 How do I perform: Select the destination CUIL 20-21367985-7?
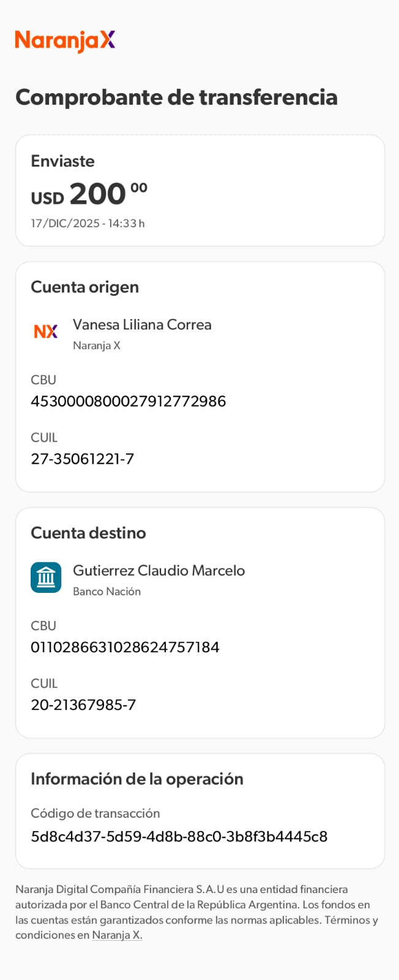click(x=83, y=705)
